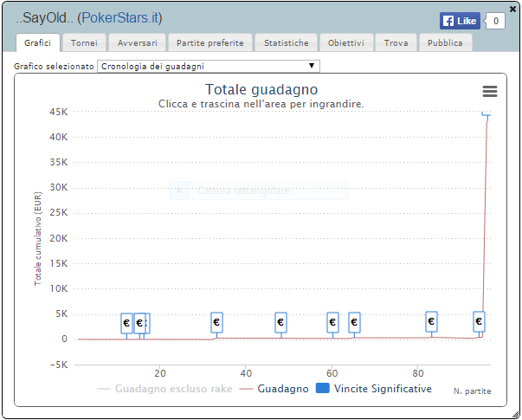
Task: Click the N. partite axis label
Action: (x=472, y=391)
